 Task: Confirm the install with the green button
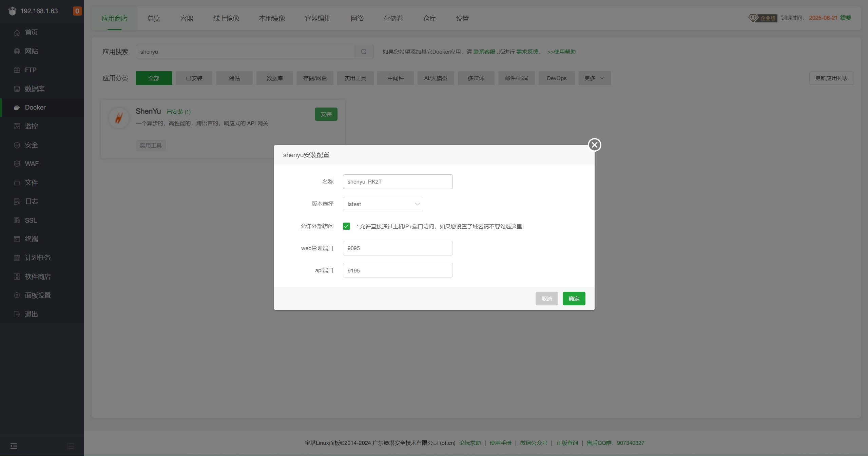click(574, 299)
